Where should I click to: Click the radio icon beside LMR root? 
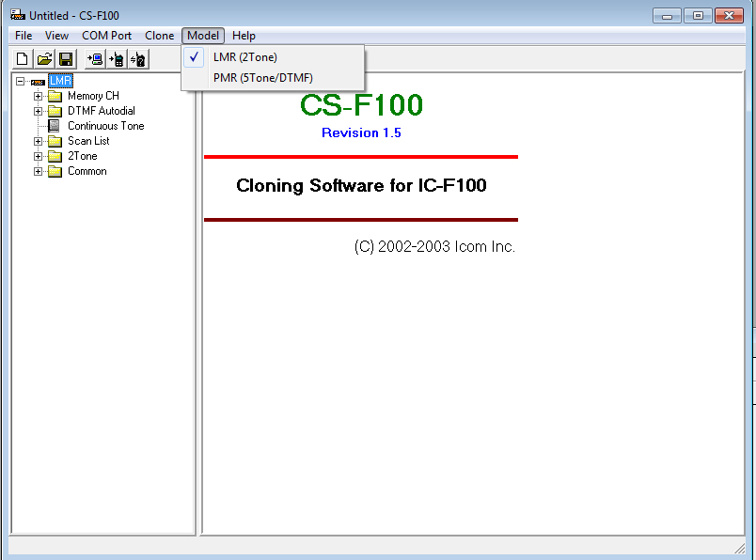point(39,82)
